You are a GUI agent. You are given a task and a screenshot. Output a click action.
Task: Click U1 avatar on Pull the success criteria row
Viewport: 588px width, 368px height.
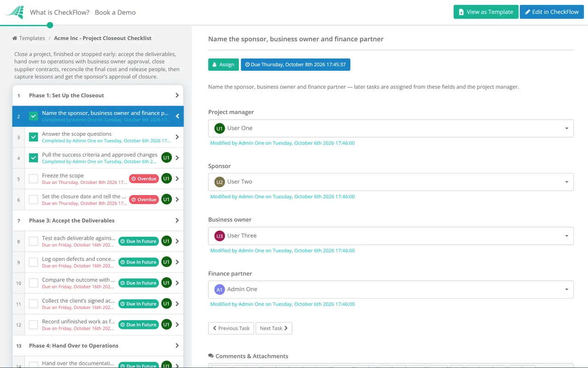click(166, 158)
